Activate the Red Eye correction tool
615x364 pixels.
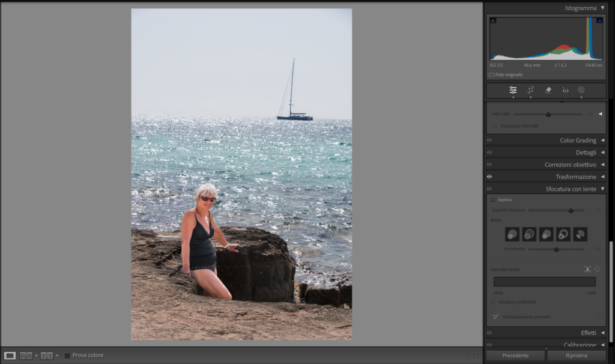pyautogui.click(x=565, y=90)
